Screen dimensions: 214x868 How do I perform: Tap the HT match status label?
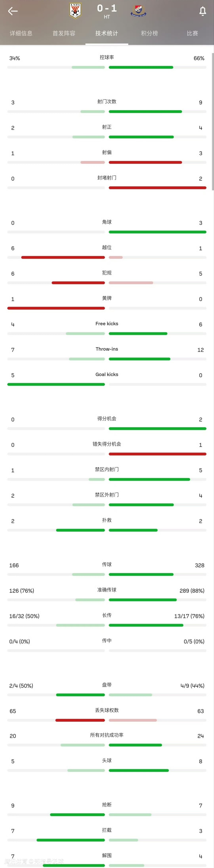[107, 17]
